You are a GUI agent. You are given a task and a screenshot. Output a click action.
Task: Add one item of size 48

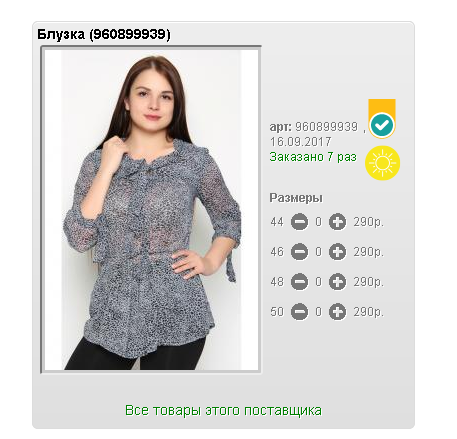(337, 282)
